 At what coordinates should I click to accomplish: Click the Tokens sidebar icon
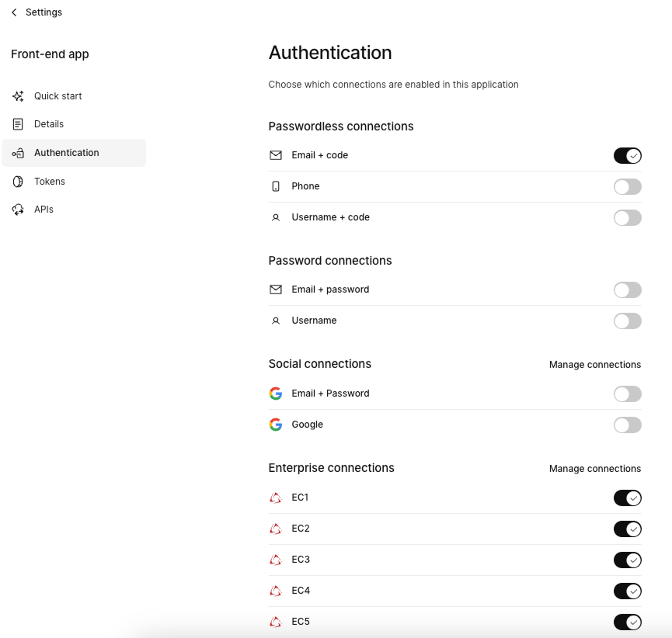pyautogui.click(x=18, y=182)
